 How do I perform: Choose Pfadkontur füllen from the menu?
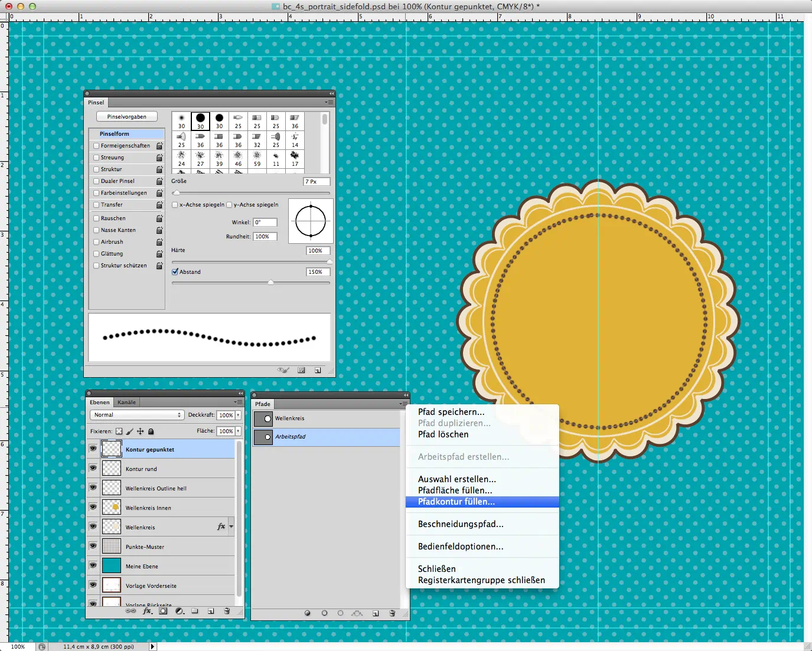click(456, 502)
